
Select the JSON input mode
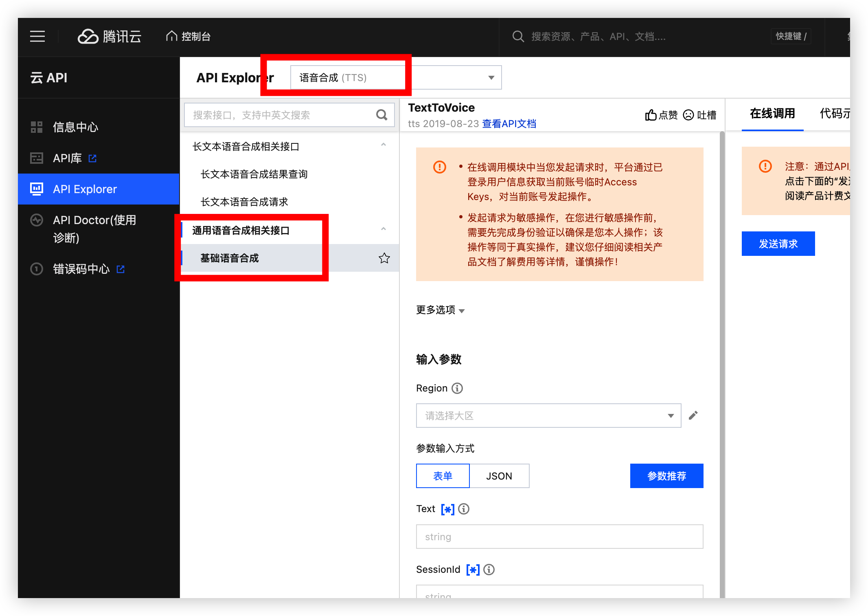tap(499, 476)
